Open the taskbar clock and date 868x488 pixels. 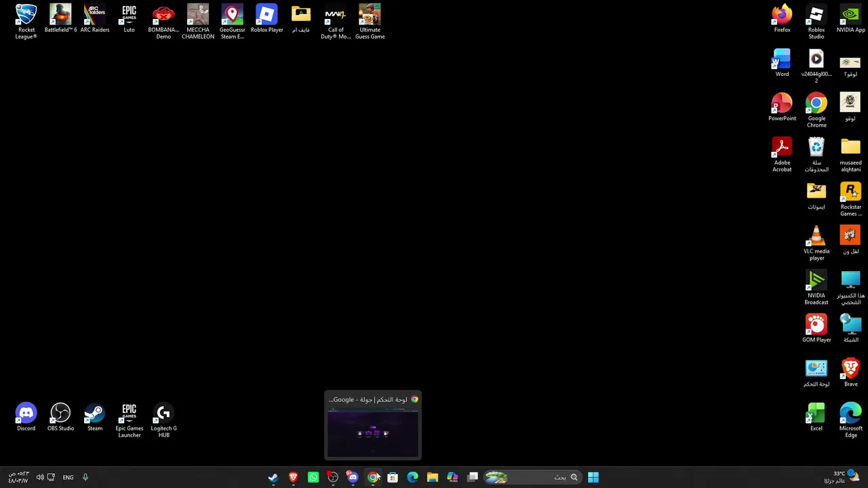18,477
